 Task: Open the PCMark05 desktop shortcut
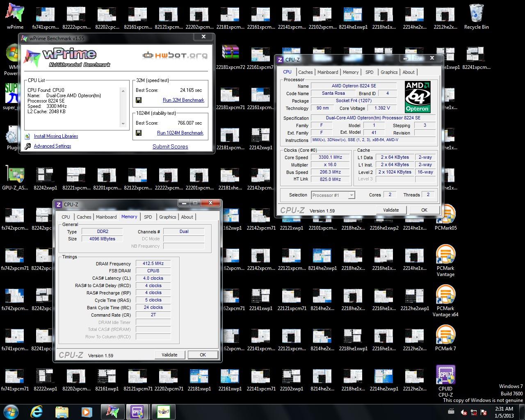[x=445, y=217]
